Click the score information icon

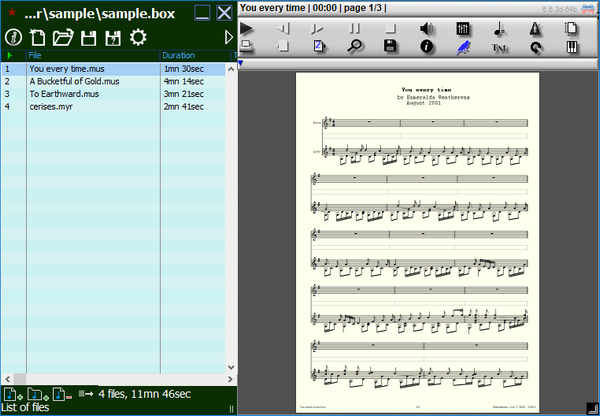[x=427, y=46]
